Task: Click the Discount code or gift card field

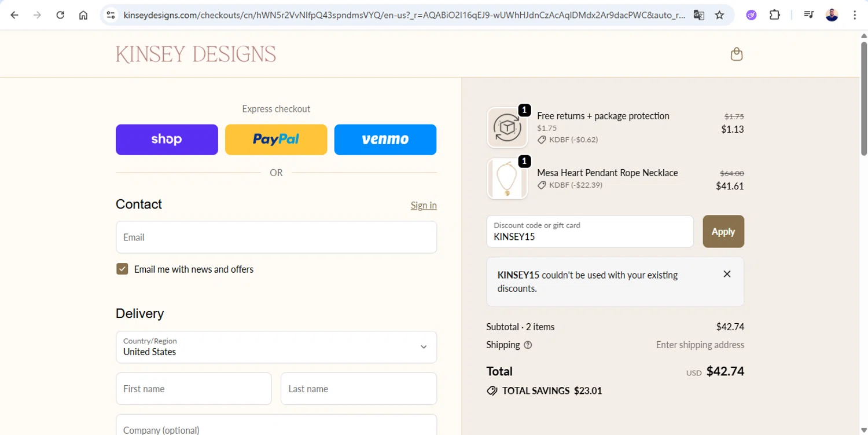Action: (590, 232)
